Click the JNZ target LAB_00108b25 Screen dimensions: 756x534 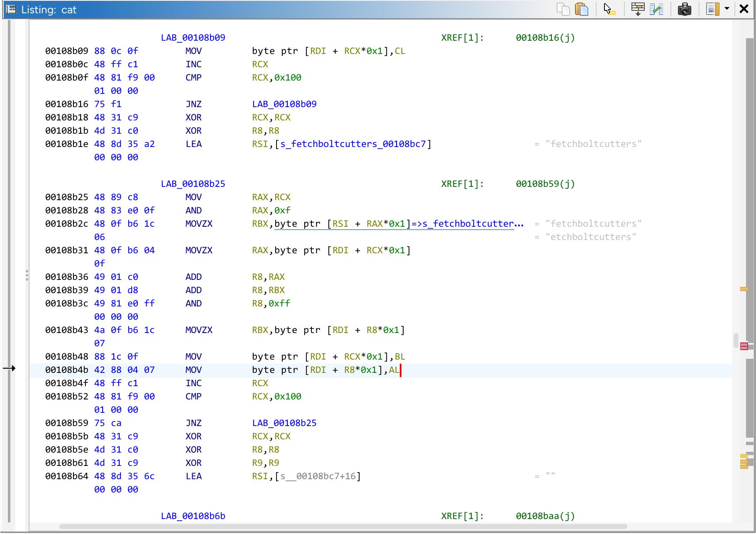[284, 423]
